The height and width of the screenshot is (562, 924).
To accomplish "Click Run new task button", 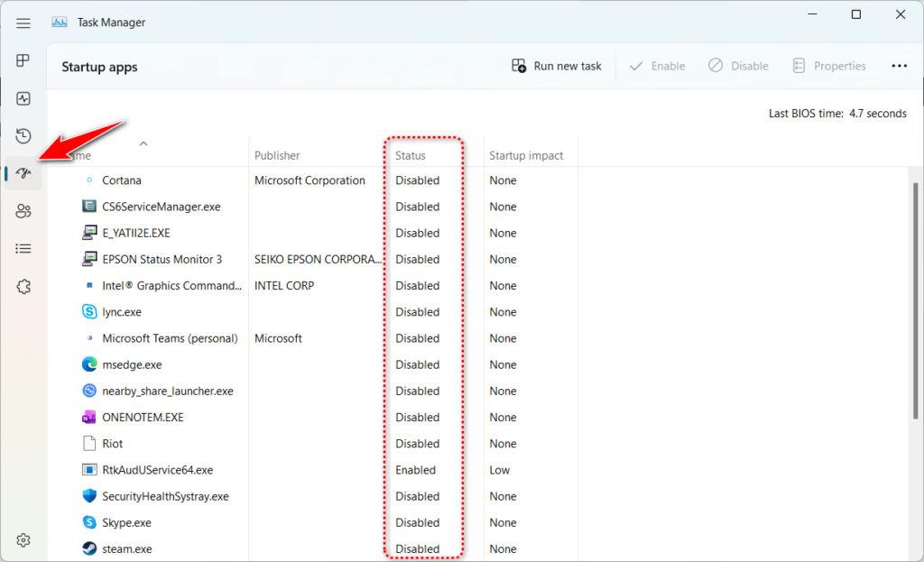I will tap(557, 66).
